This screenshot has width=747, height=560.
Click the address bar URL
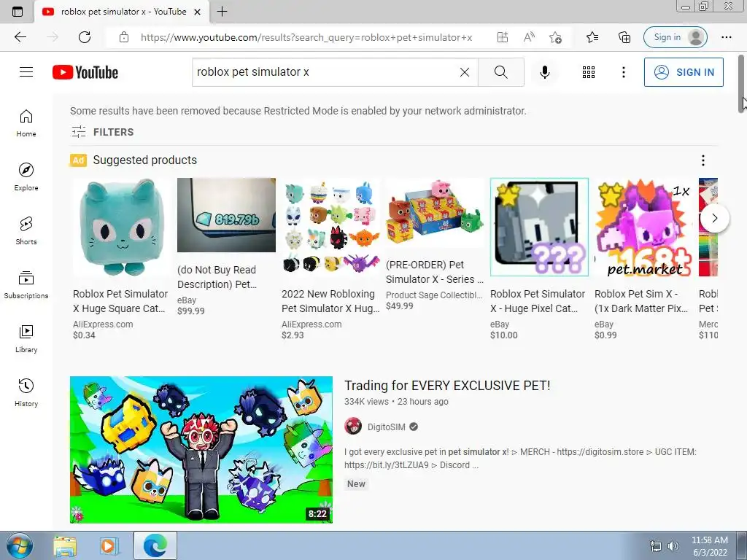tap(306, 37)
